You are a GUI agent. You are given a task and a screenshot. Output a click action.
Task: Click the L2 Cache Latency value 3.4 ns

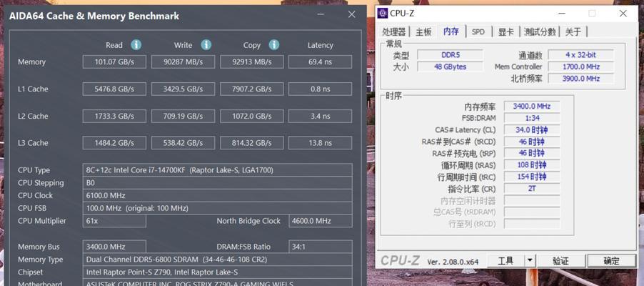click(x=320, y=116)
